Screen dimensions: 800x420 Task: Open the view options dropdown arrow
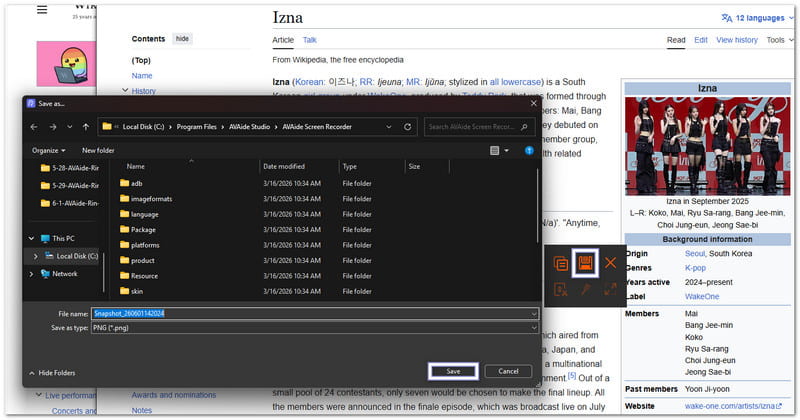[x=506, y=151]
